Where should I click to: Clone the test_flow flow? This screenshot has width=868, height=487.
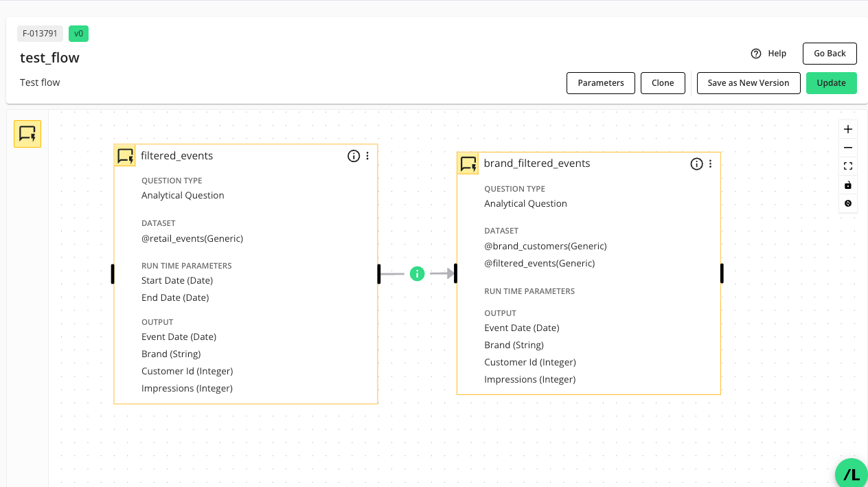[x=663, y=83]
